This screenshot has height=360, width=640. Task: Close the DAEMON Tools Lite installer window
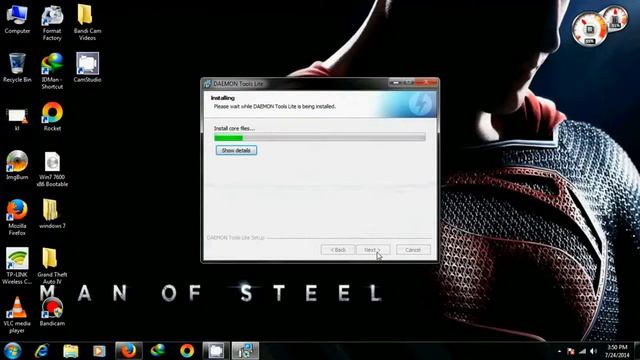(427, 82)
